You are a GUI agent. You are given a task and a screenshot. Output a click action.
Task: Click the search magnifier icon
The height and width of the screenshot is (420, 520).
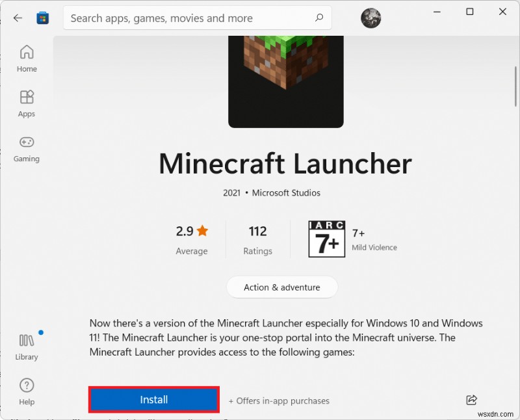coord(318,18)
